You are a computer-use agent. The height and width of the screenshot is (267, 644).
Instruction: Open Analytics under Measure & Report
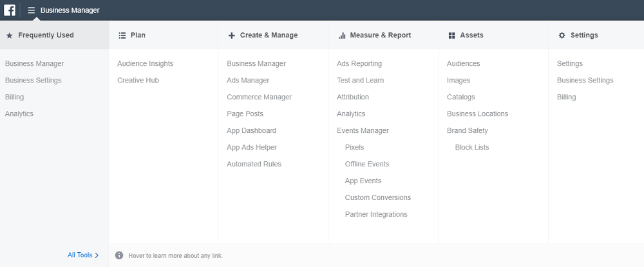(x=351, y=114)
